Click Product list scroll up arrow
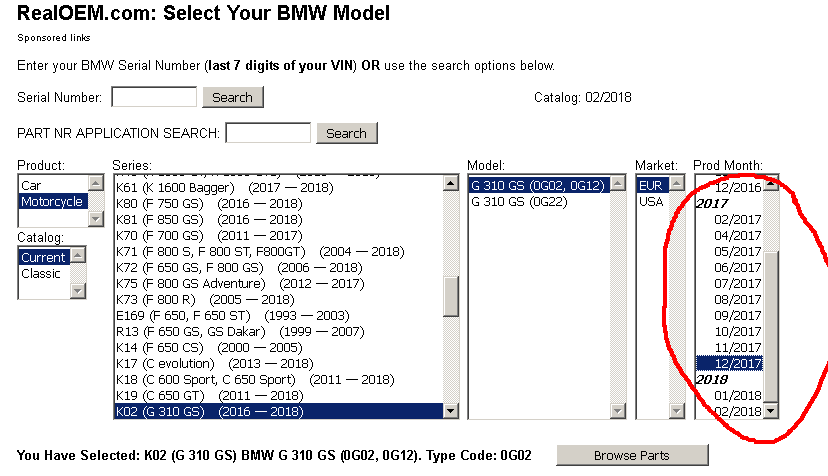Viewport: 828px width, 476px height. coord(96,183)
